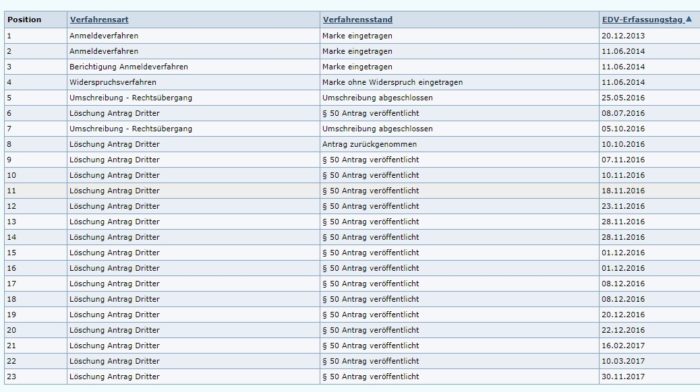Click the date 23.11.2016
Viewport: 700px width, 392px height.
(623, 206)
